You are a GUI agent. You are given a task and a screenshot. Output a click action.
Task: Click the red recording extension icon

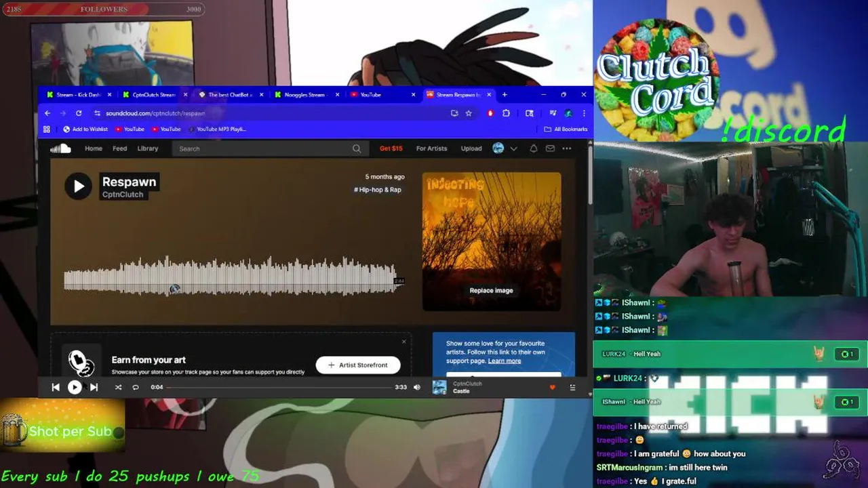coord(490,113)
